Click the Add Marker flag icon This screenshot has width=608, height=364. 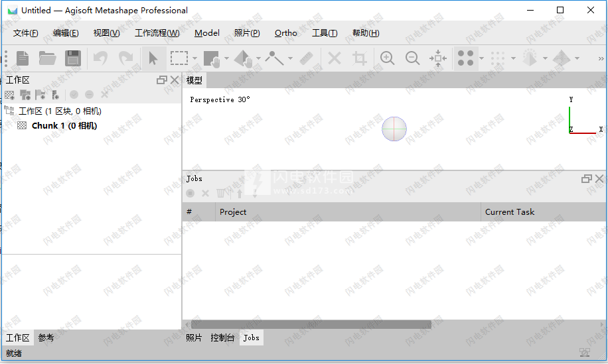[40, 95]
